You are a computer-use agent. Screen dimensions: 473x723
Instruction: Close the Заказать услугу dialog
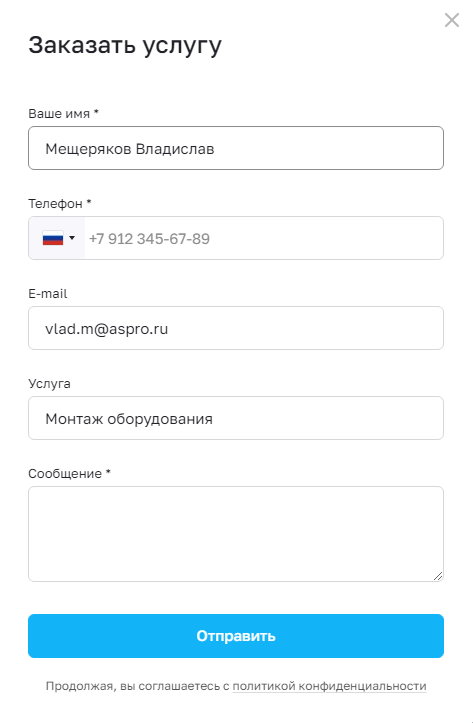[x=452, y=20]
